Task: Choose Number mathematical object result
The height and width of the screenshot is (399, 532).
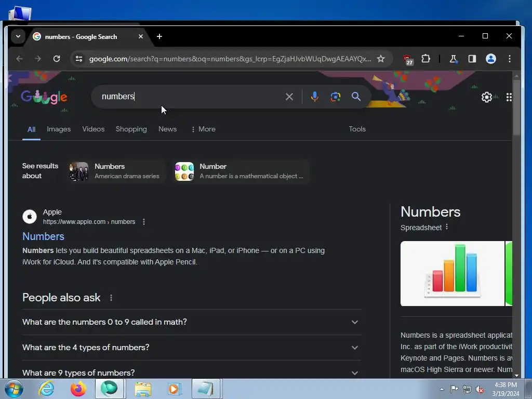Action: (x=241, y=171)
